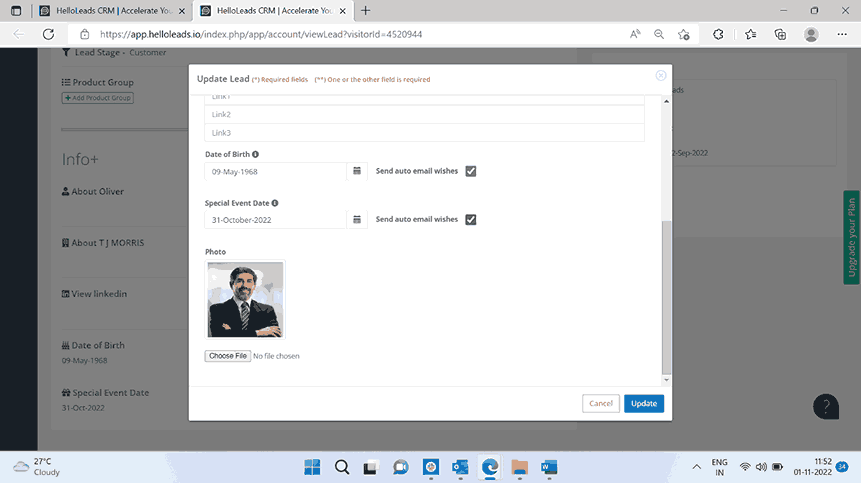The width and height of the screenshot is (861, 483).
Task: Click the browser profile avatar
Action: click(811, 34)
